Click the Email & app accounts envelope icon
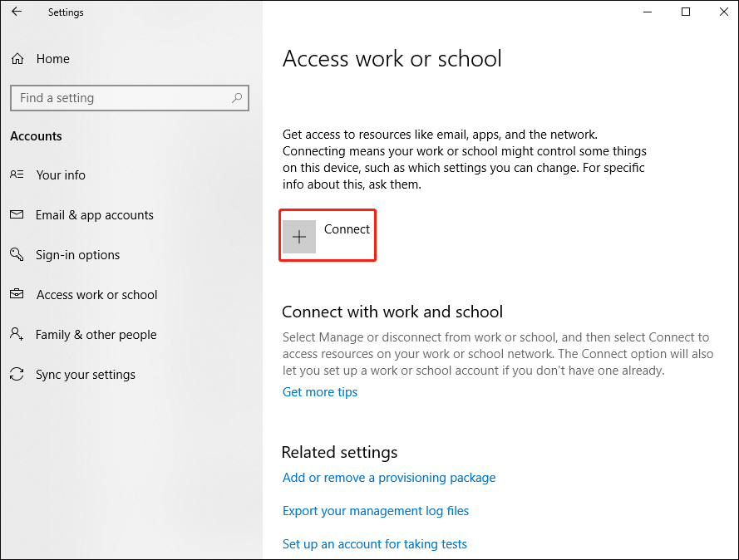The width and height of the screenshot is (739, 560). click(17, 215)
